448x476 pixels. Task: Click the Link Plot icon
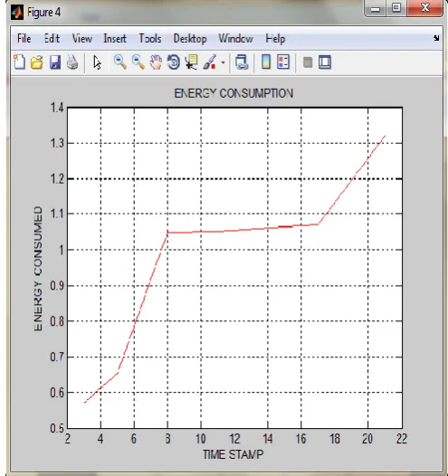(x=242, y=62)
